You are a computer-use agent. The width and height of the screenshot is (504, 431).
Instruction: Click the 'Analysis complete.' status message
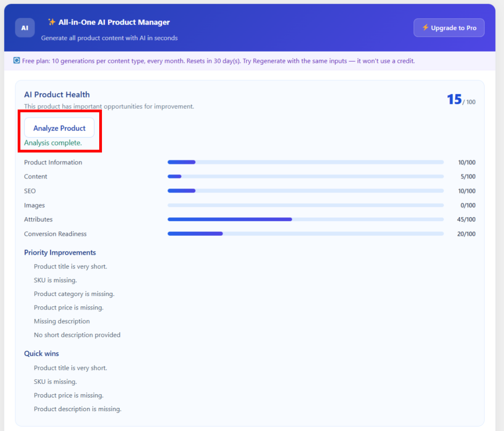pos(53,143)
